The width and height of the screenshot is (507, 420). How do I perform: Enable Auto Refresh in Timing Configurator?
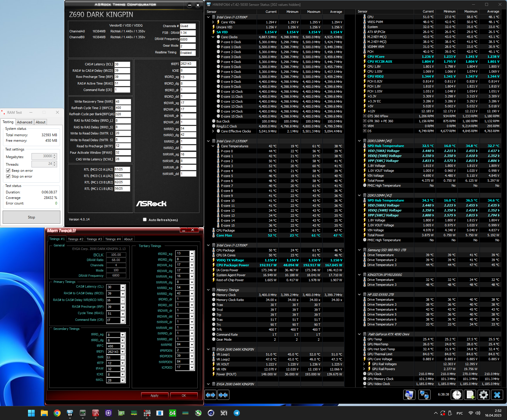tap(145, 220)
